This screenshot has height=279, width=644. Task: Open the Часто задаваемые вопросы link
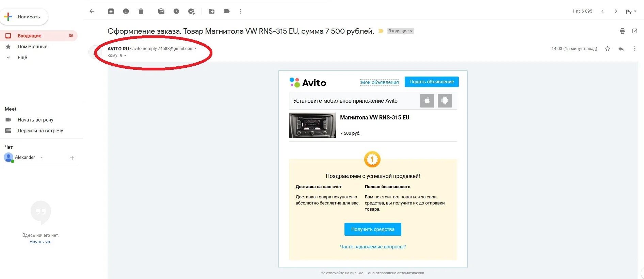tap(373, 247)
